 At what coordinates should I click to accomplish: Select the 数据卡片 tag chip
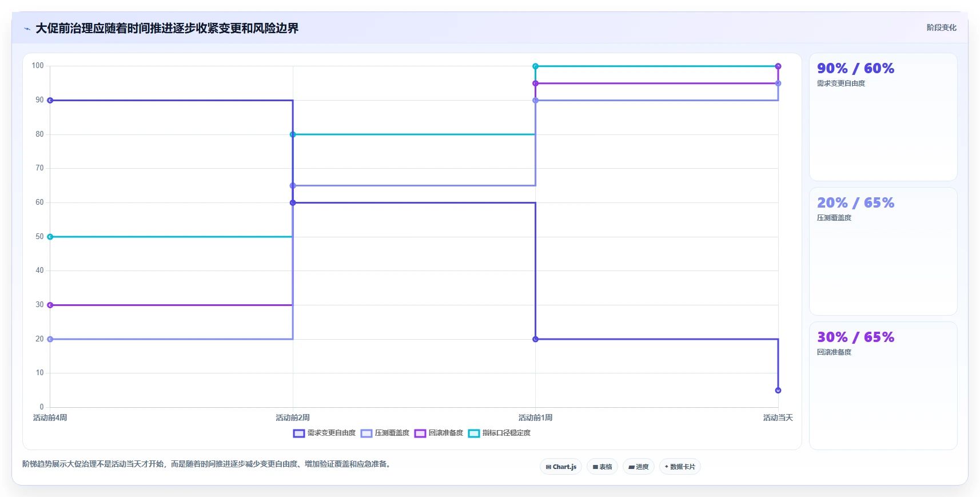[x=680, y=467]
